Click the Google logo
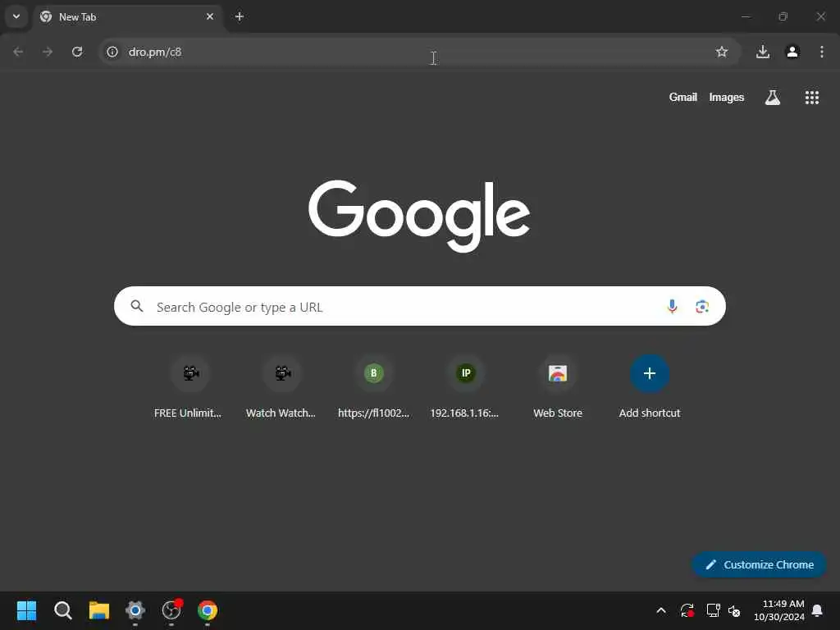This screenshot has width=840, height=630. (419, 216)
